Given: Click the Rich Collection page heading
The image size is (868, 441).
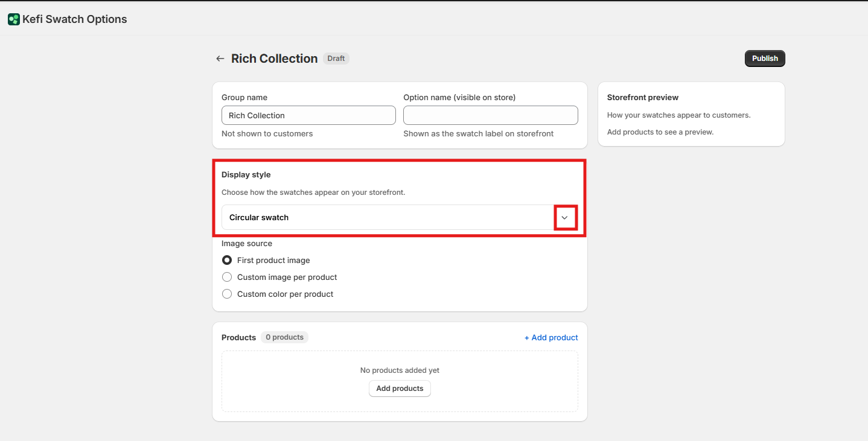Looking at the screenshot, I should coord(275,59).
